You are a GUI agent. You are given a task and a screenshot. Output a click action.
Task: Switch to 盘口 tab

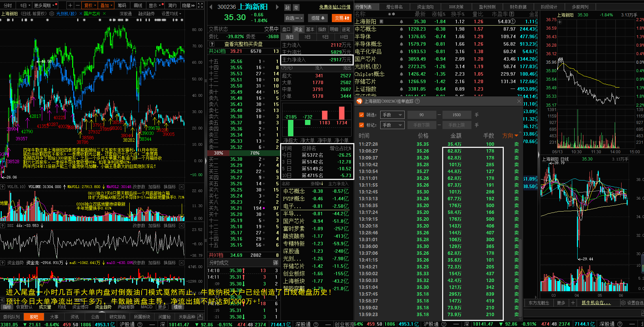click(x=286, y=29)
